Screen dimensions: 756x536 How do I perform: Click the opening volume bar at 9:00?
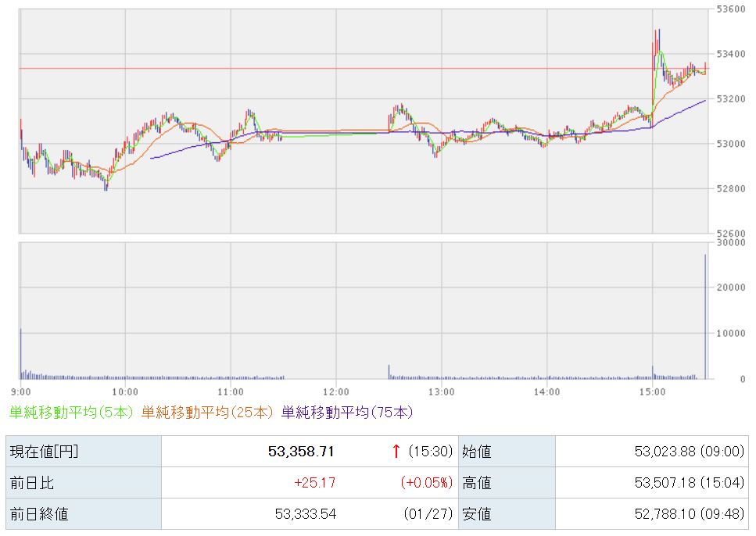pyautogui.click(x=21, y=353)
